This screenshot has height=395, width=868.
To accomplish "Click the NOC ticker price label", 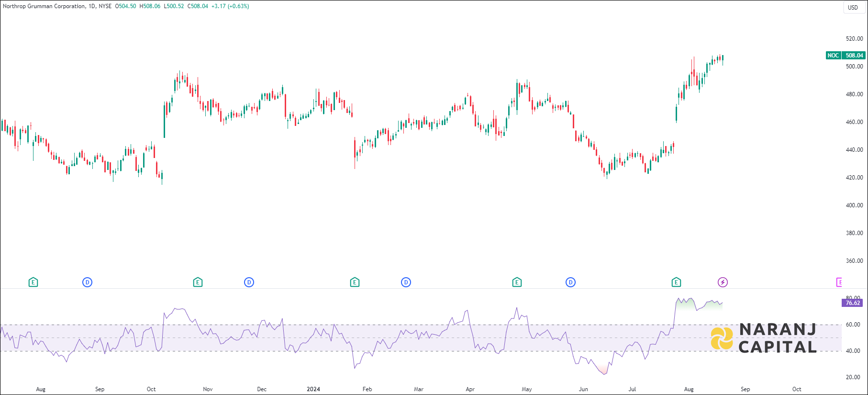I will click(833, 56).
